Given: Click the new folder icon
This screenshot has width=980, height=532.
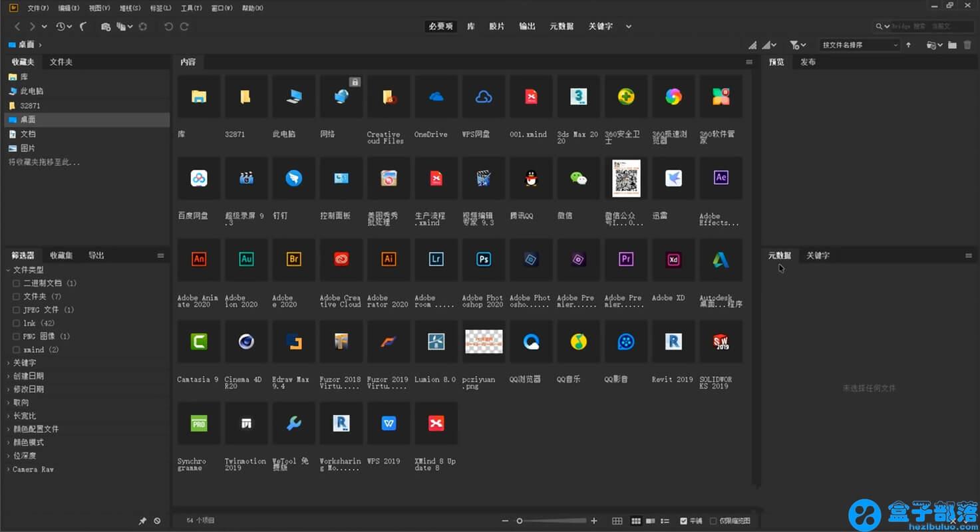Looking at the screenshot, I should [953, 45].
